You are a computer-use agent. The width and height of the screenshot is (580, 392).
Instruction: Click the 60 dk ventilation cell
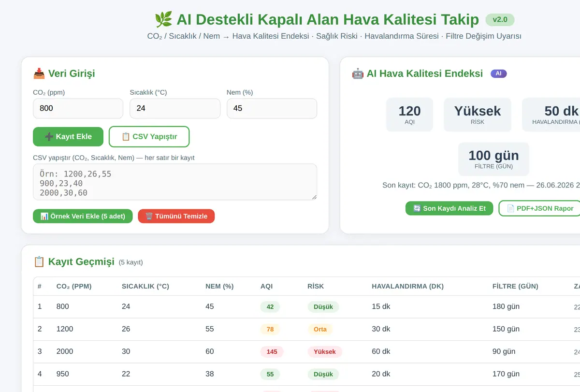coord(381,351)
